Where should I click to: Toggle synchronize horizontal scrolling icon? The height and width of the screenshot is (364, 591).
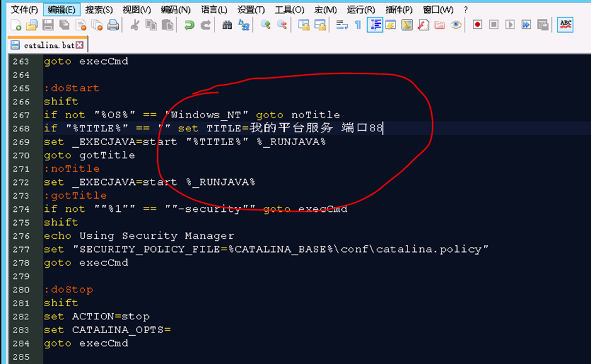(319, 25)
